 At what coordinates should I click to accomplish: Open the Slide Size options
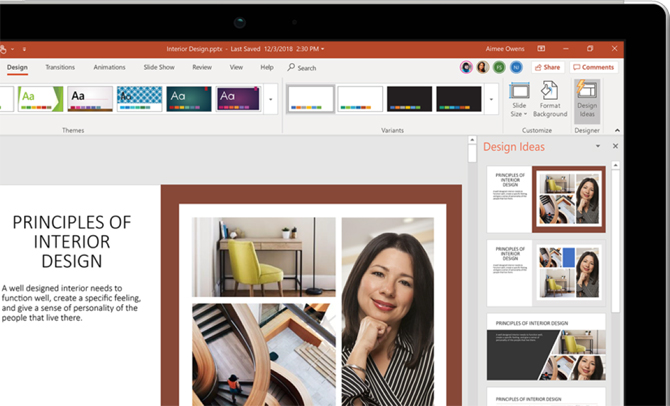point(519,100)
